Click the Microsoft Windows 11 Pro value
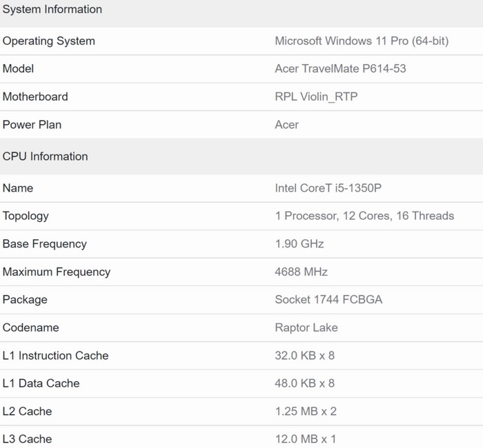483x448 pixels. point(362,41)
